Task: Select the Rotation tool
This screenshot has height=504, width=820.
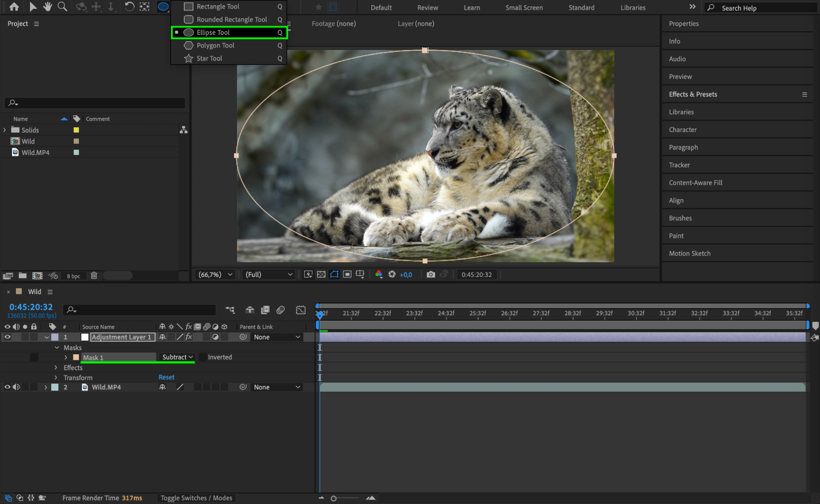Action: (129, 7)
